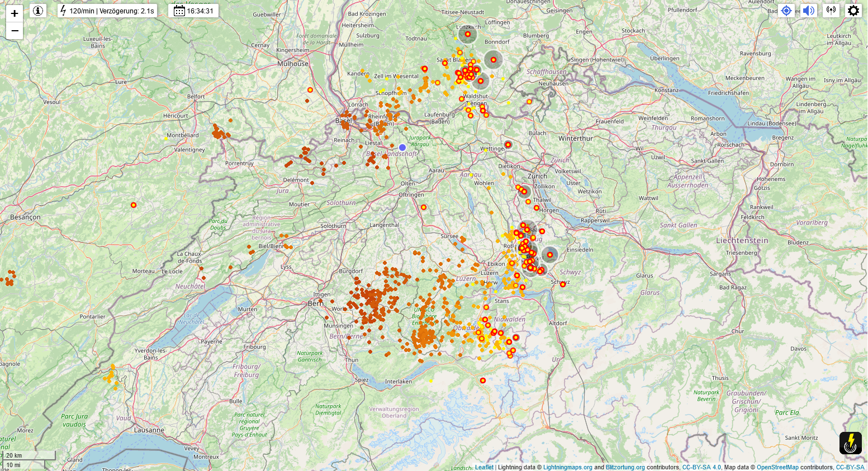Click the Sankt Gallen city label

click(x=708, y=161)
